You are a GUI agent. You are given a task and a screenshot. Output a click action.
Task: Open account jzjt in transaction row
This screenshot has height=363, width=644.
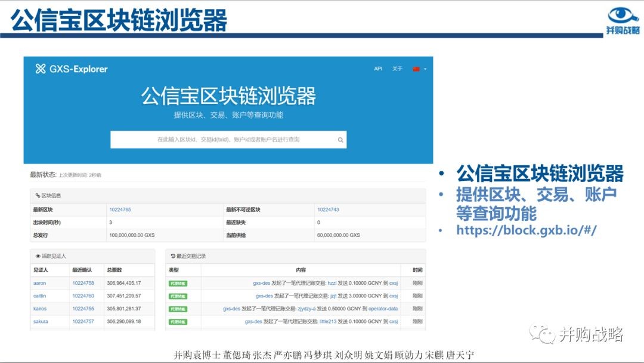[333, 296]
